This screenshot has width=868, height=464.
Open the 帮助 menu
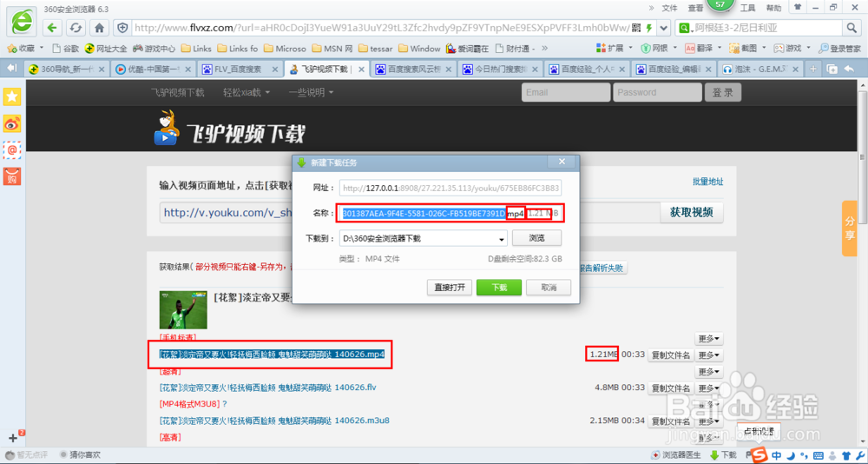tap(774, 8)
